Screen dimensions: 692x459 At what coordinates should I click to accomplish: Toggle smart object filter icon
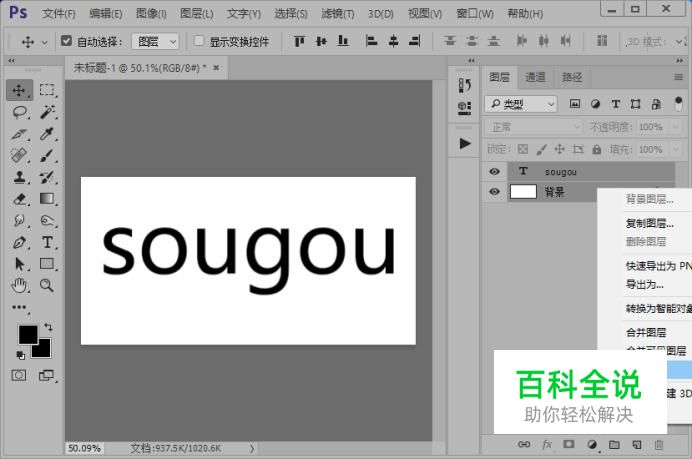[656, 104]
